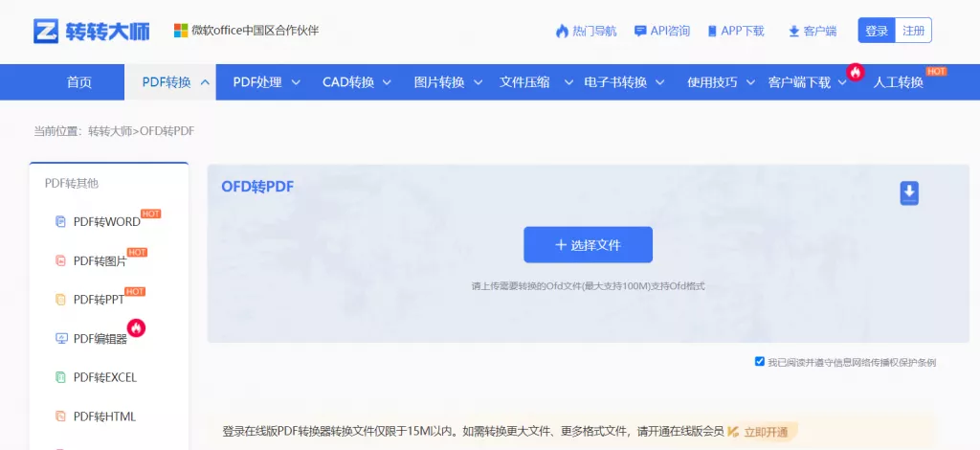Open the 客户端 link in header
The height and width of the screenshot is (450, 980).
click(820, 32)
